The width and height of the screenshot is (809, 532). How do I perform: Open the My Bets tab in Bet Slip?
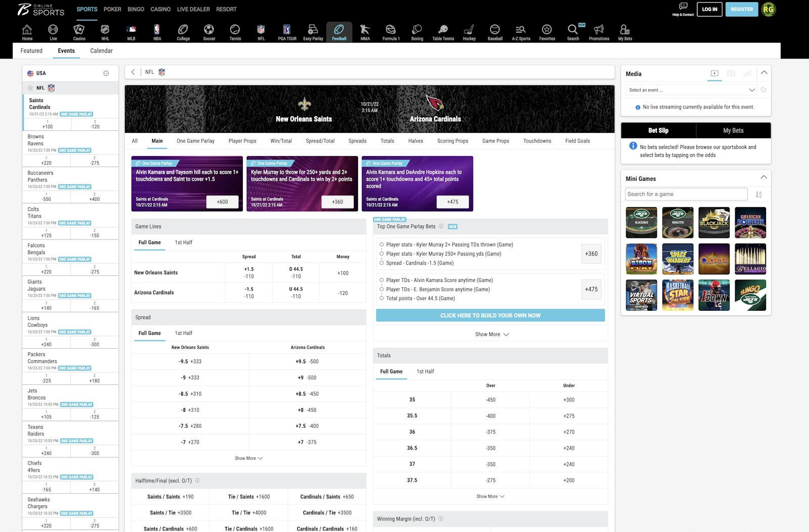click(x=733, y=130)
